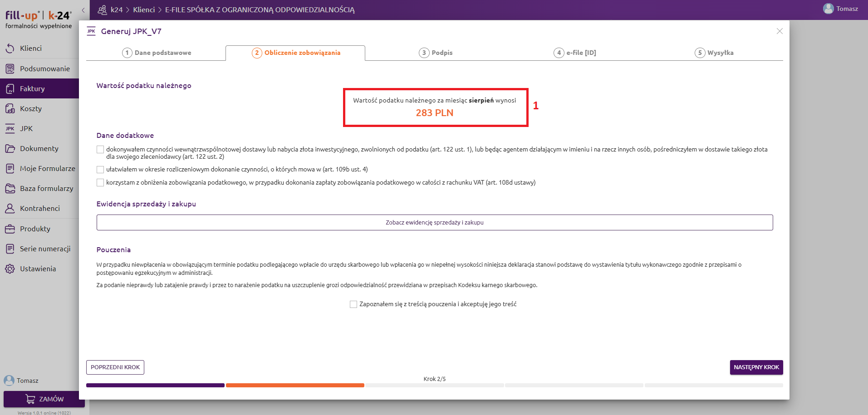Switch to the Podpis step tab
The image size is (868, 415).
[436, 53]
